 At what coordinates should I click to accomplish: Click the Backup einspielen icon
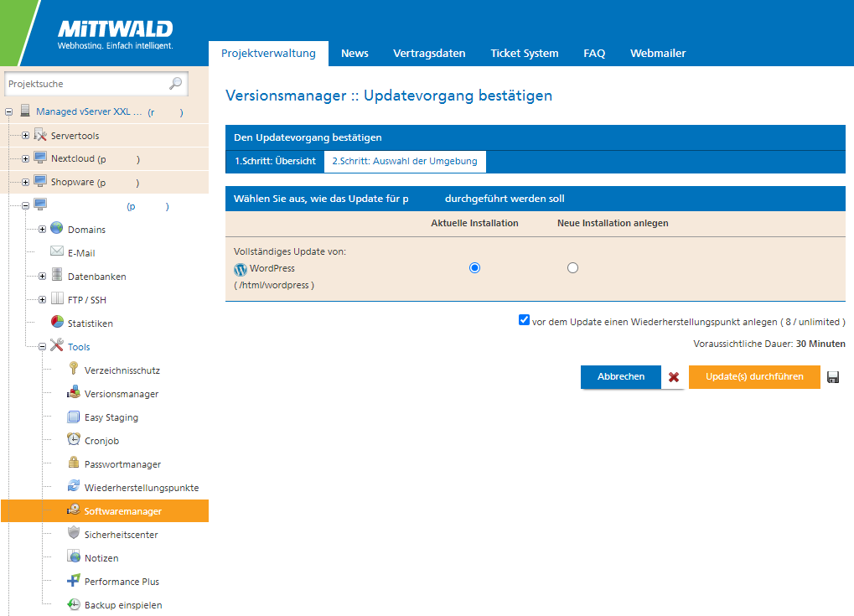[x=74, y=604]
